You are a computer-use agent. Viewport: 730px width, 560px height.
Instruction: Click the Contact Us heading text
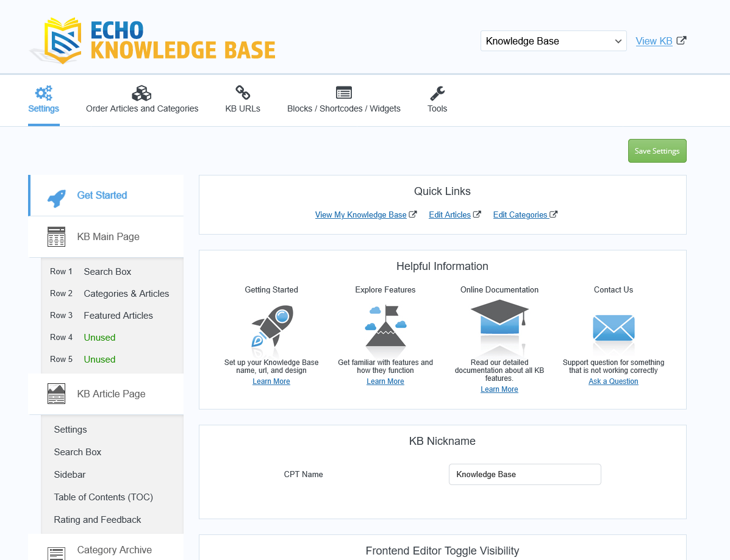[613, 290]
